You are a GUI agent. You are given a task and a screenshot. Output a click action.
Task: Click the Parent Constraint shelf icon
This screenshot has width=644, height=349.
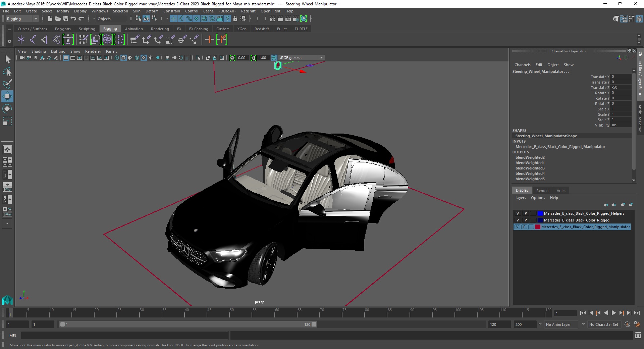pos(135,40)
